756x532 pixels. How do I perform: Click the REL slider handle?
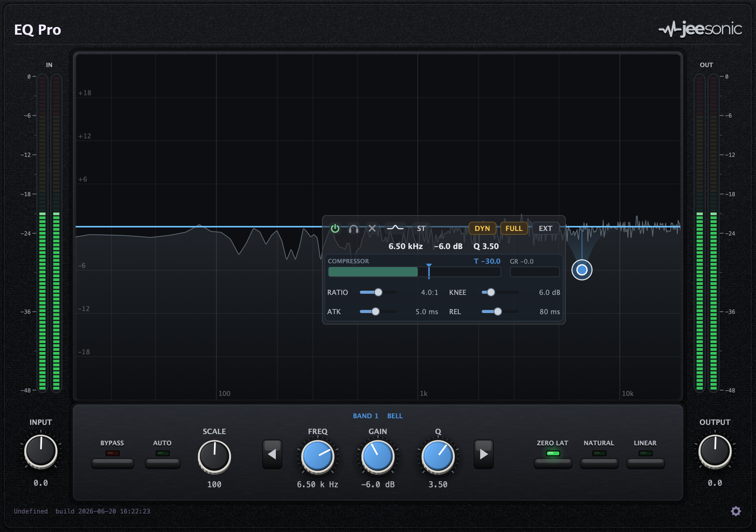click(x=498, y=311)
